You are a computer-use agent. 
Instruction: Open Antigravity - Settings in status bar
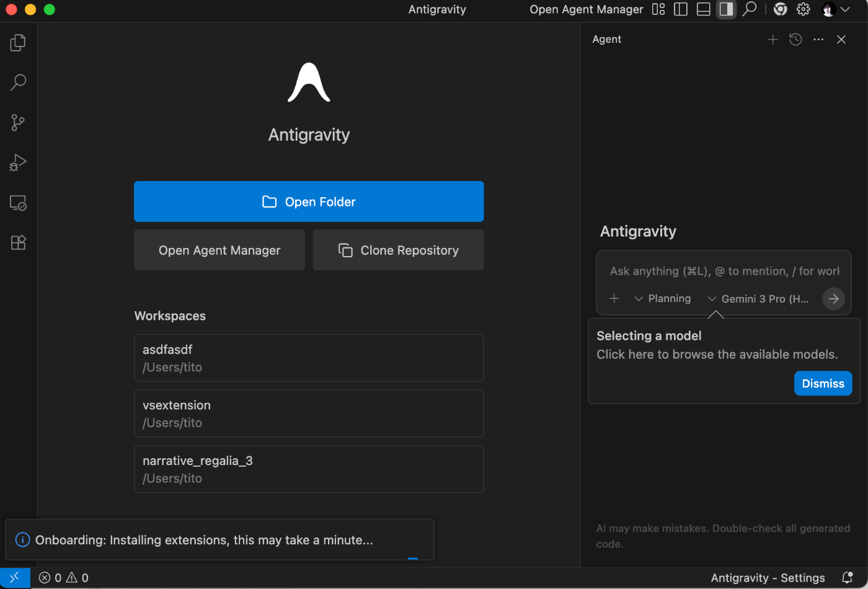click(768, 578)
